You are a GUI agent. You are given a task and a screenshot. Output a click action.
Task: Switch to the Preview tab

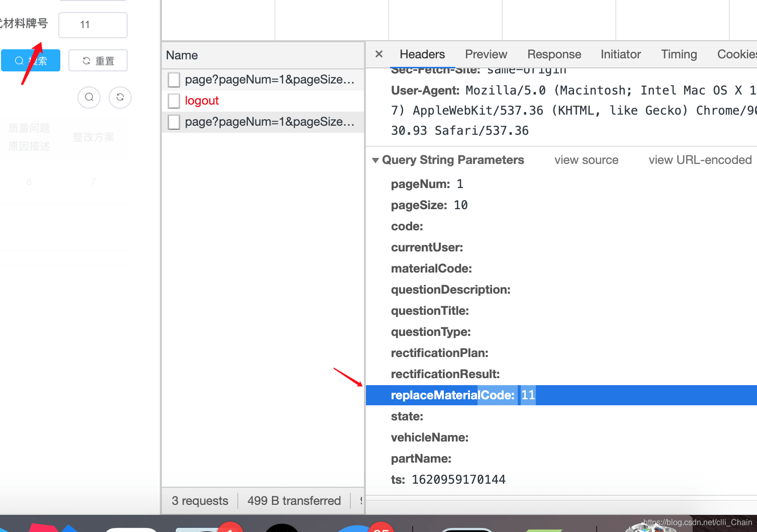coord(486,54)
